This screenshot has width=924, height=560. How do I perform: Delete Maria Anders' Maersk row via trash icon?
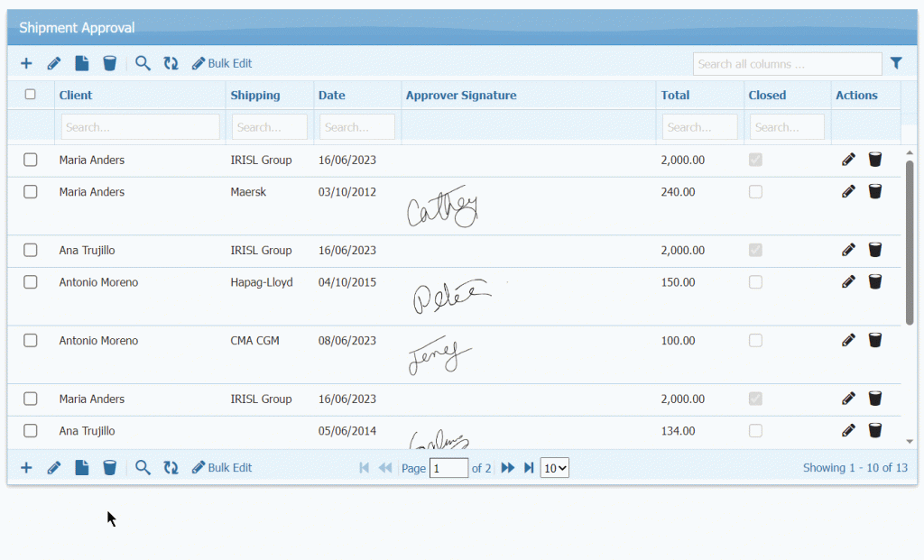pyautogui.click(x=874, y=191)
